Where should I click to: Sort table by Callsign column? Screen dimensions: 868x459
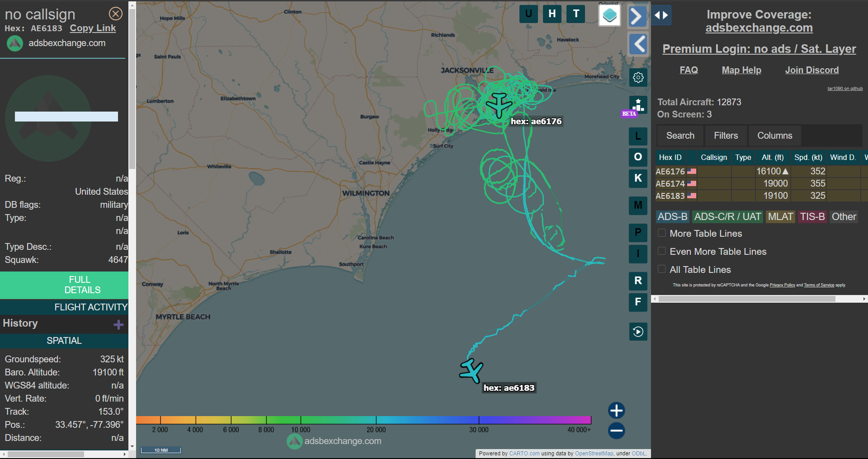(x=714, y=157)
